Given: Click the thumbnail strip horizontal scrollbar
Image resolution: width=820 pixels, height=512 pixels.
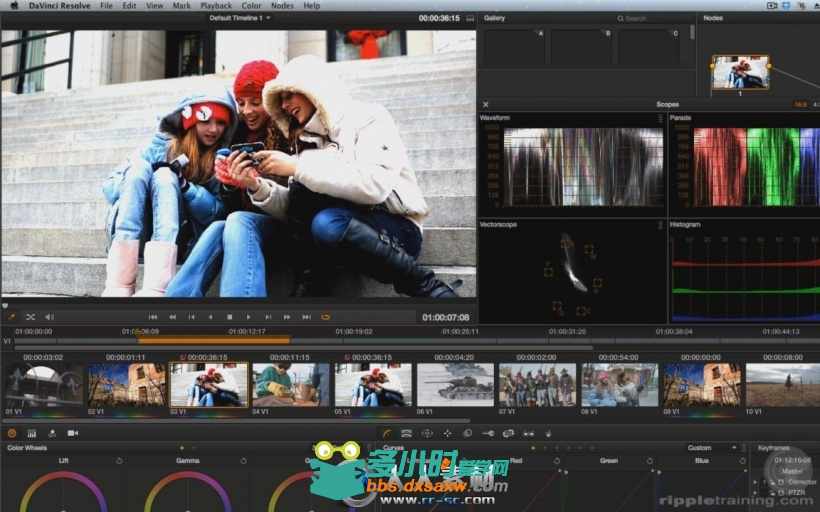Looking at the screenshot, I should pos(236,420).
